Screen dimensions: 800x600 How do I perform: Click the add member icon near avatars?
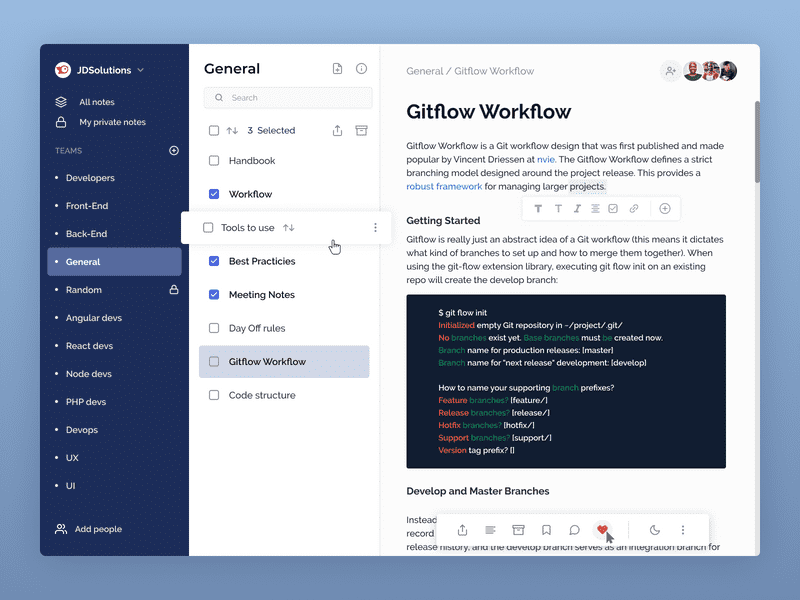pos(669,71)
